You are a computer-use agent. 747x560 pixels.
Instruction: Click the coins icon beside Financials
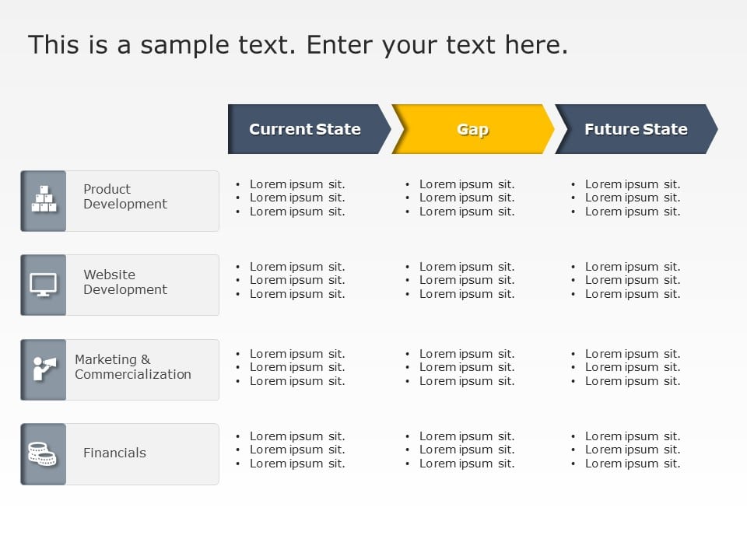click(44, 453)
